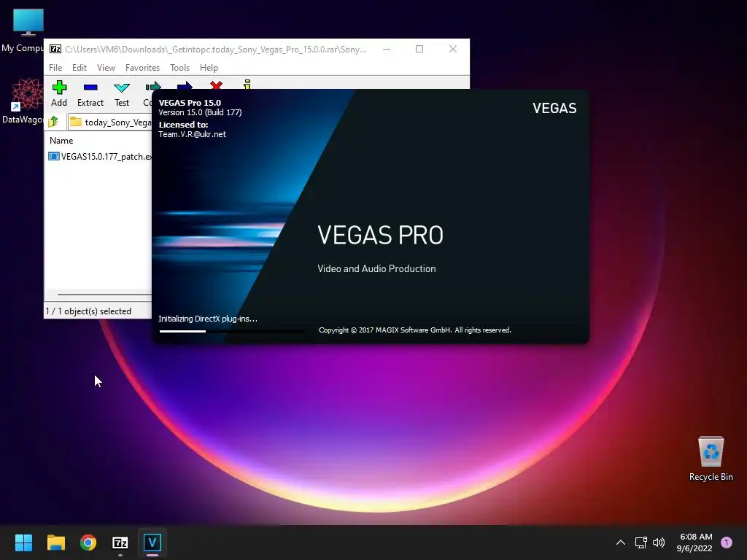
Task: Run Test from 7-Zip toolbar
Action: click(x=122, y=94)
